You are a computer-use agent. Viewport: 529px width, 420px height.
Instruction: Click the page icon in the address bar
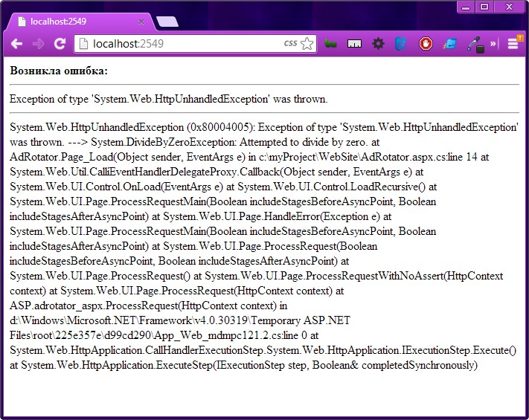coord(83,44)
